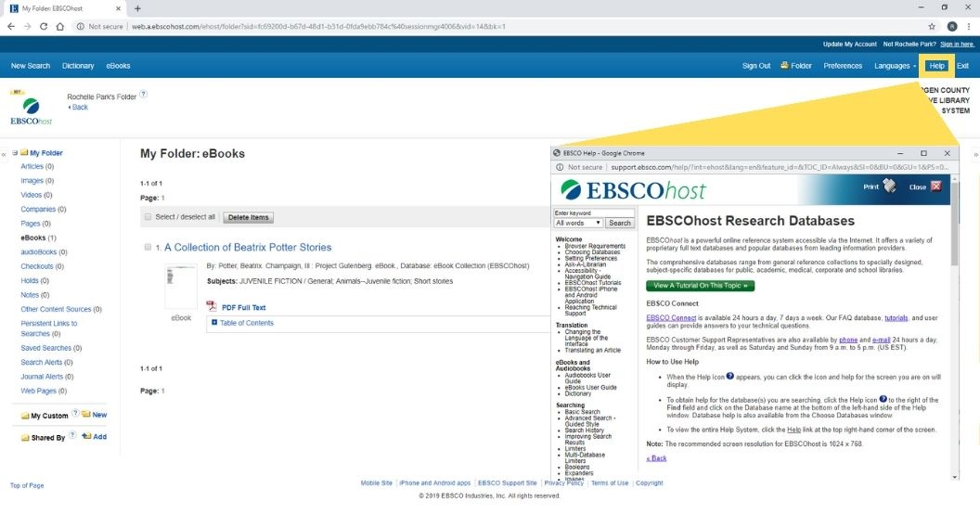
Task: Click the e-mail link in Help text
Action: tap(881, 340)
